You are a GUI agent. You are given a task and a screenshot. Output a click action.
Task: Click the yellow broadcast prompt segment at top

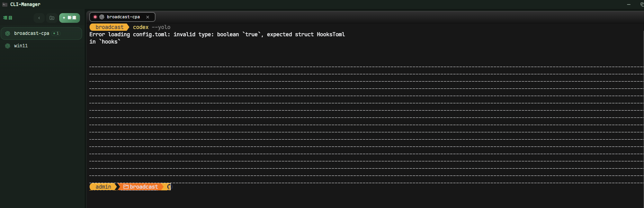tap(109, 27)
